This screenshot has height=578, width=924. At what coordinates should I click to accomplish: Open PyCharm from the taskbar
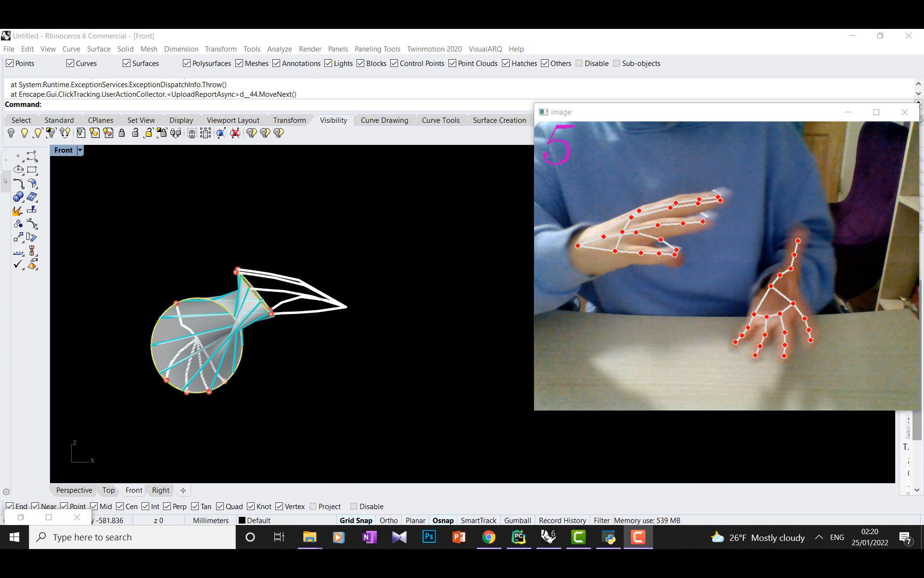pyautogui.click(x=518, y=537)
